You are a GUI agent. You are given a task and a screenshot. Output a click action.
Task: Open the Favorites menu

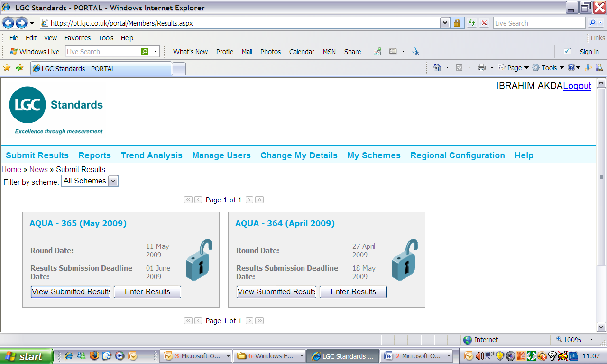coord(77,38)
